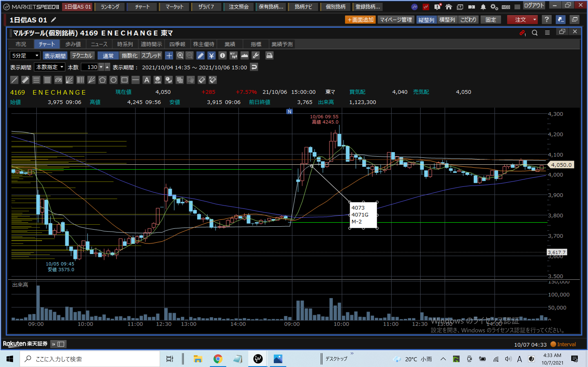Toggle the yen price display button
588x367 pixels.
pyautogui.click(x=211, y=56)
